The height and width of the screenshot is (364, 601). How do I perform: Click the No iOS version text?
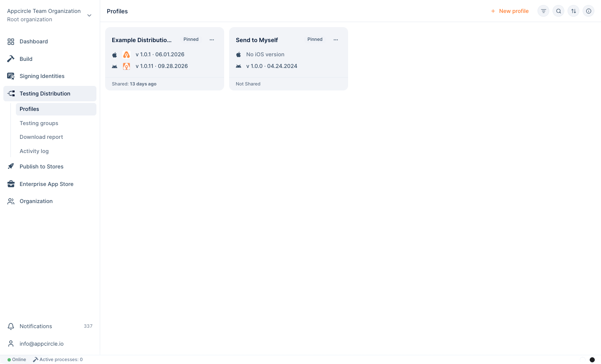coord(265,55)
